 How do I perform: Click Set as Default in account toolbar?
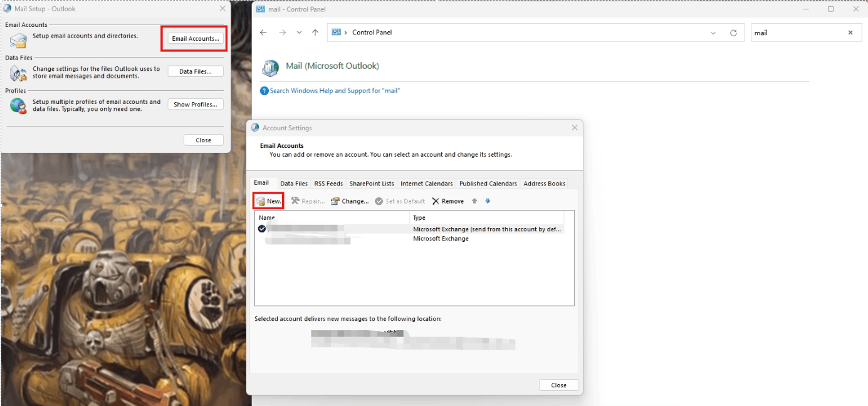point(400,201)
